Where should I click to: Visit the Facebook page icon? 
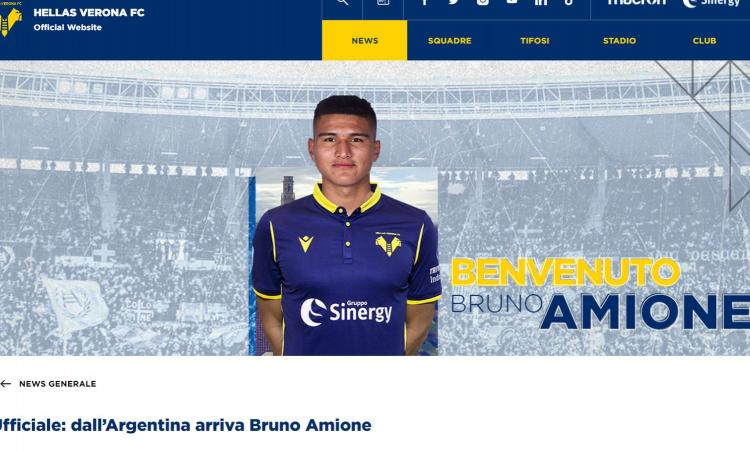424,2
